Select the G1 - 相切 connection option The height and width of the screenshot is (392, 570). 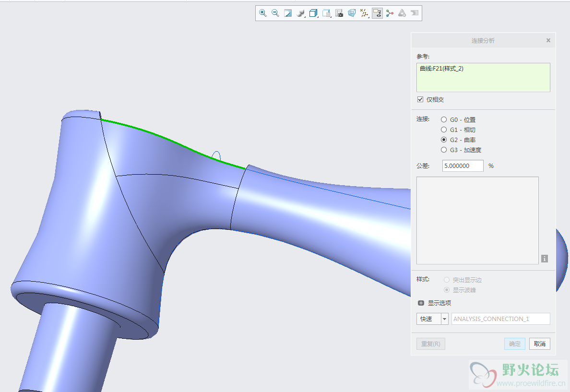444,130
